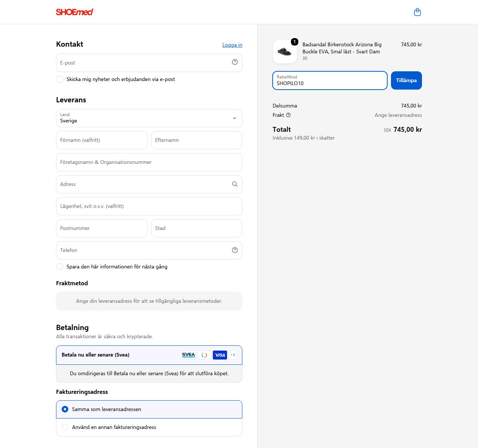Show the +3 additional payment methods
This screenshot has height=448, width=478.
coord(233,355)
